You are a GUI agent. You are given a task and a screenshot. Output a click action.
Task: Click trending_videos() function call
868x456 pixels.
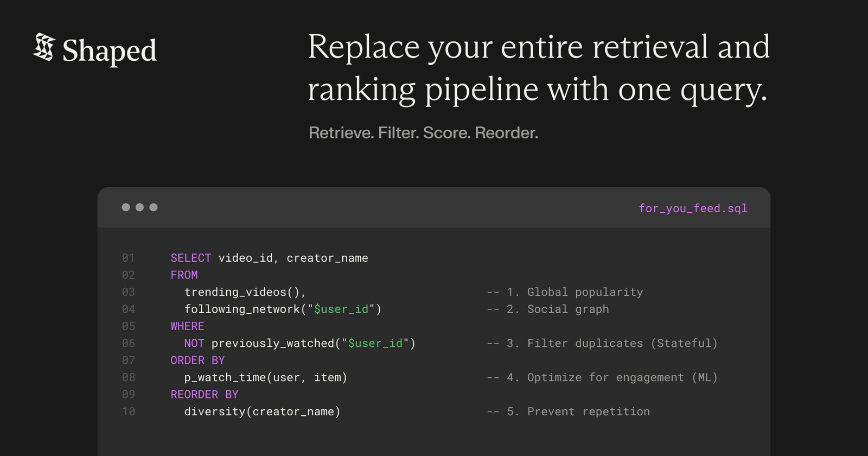[245, 292]
